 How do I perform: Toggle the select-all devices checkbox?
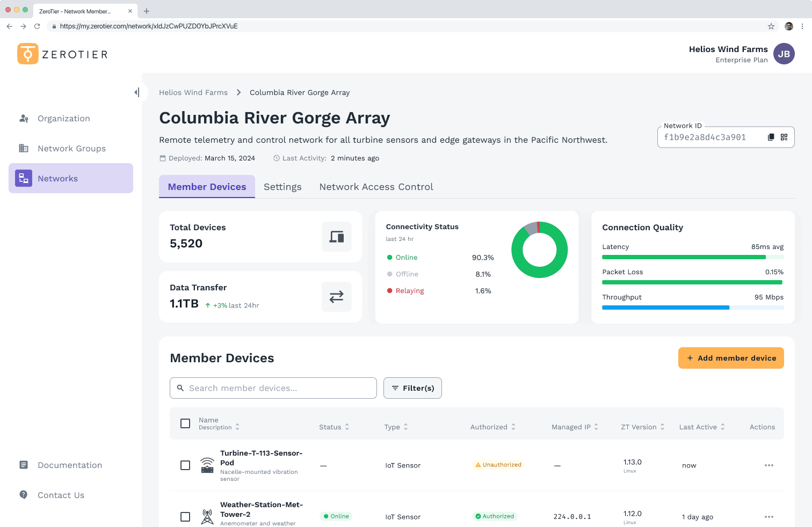(x=185, y=423)
